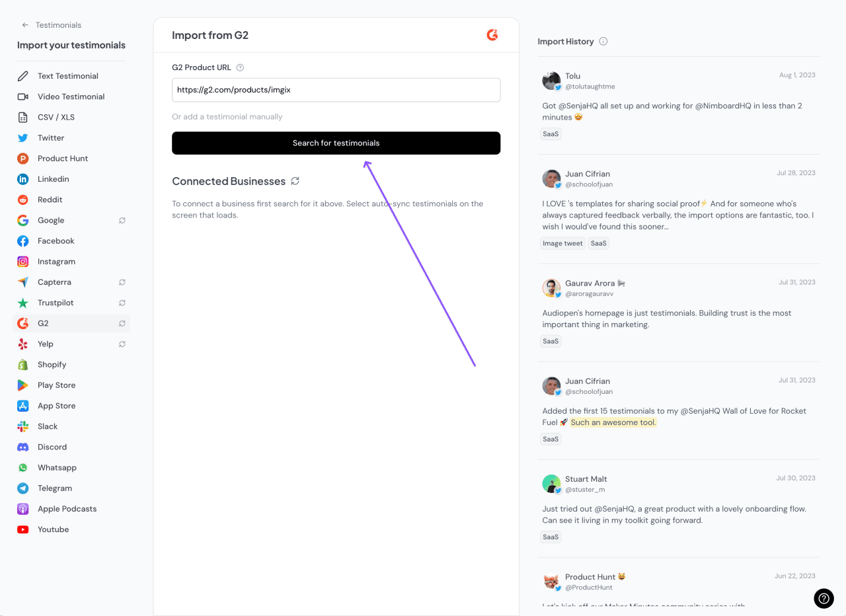This screenshot has height=616, width=846.
Task: Click the Testimonials back link
Action: (58, 25)
